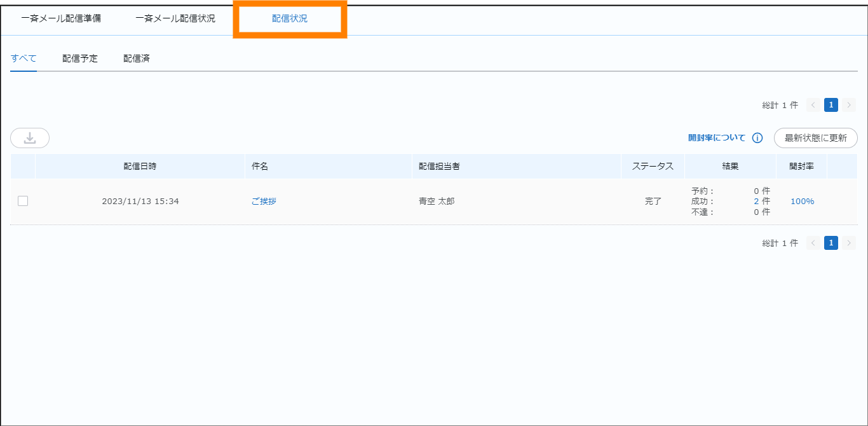Filter by 配信済 tab
The image size is (868, 426).
pyautogui.click(x=137, y=58)
